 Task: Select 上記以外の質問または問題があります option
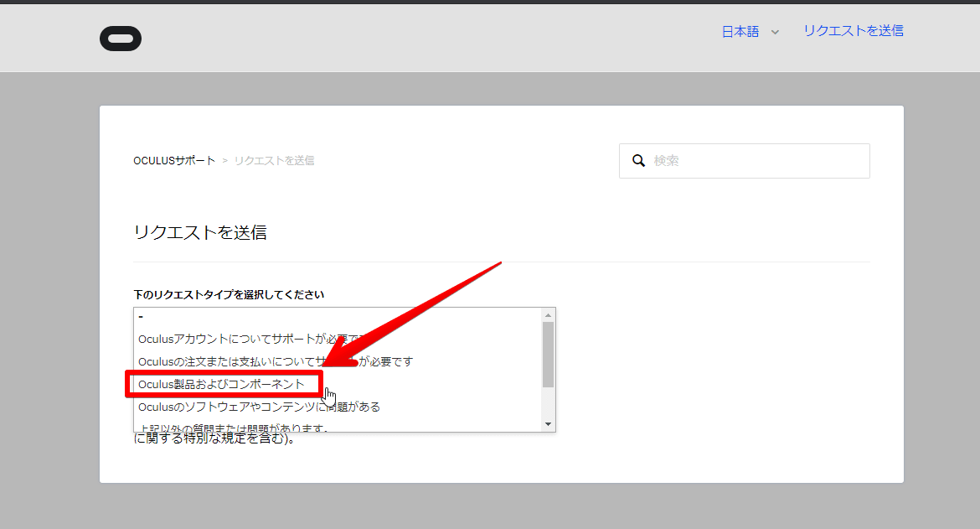[233, 428]
